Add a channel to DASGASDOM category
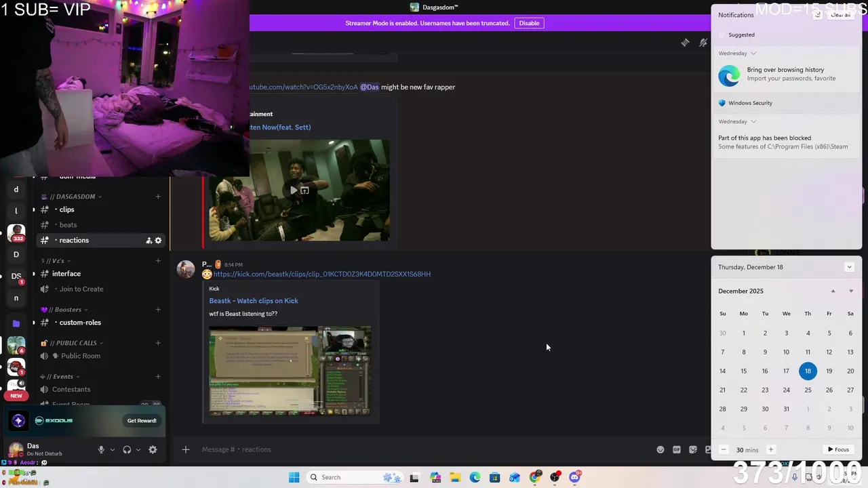Screen dimensions: 868x488 [158, 197]
